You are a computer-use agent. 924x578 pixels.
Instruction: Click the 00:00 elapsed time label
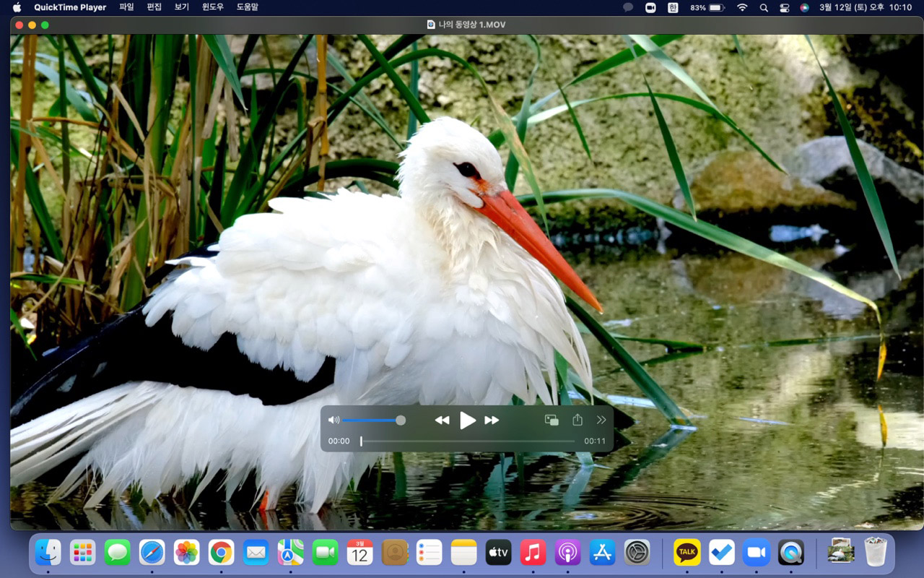[x=339, y=441]
